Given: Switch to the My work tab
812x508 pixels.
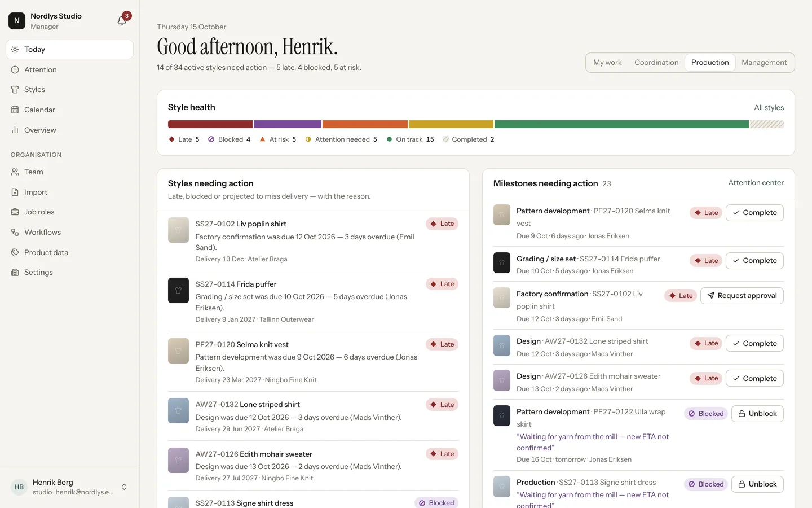Looking at the screenshot, I should 607,63.
